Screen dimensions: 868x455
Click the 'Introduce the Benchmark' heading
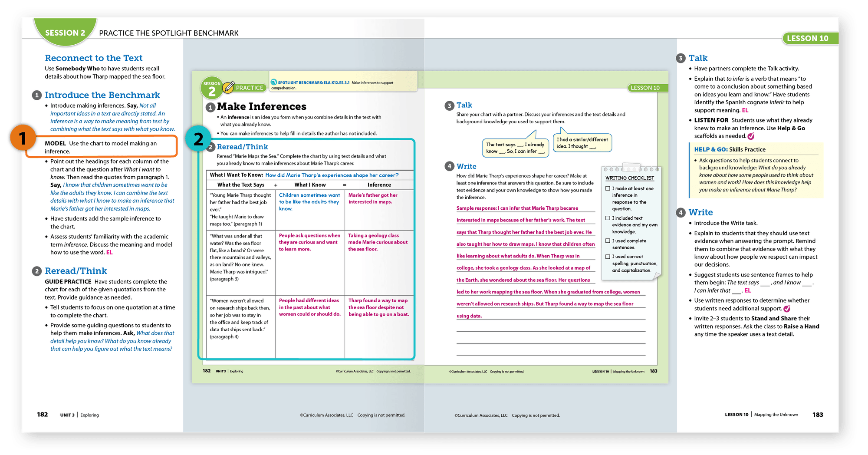tap(102, 95)
